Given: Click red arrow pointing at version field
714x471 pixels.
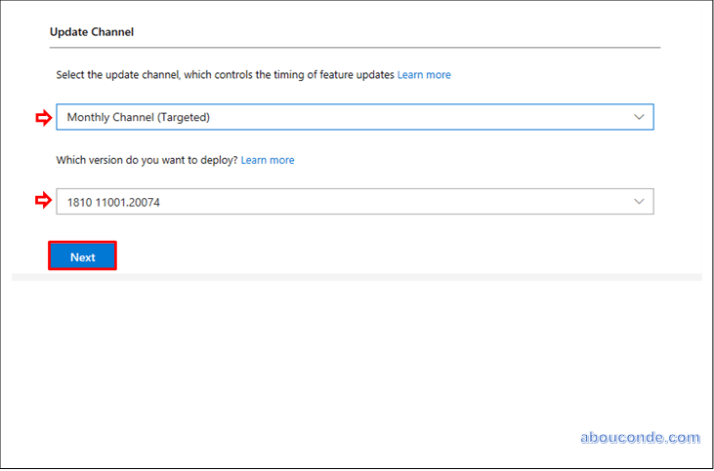Looking at the screenshot, I should (42, 202).
